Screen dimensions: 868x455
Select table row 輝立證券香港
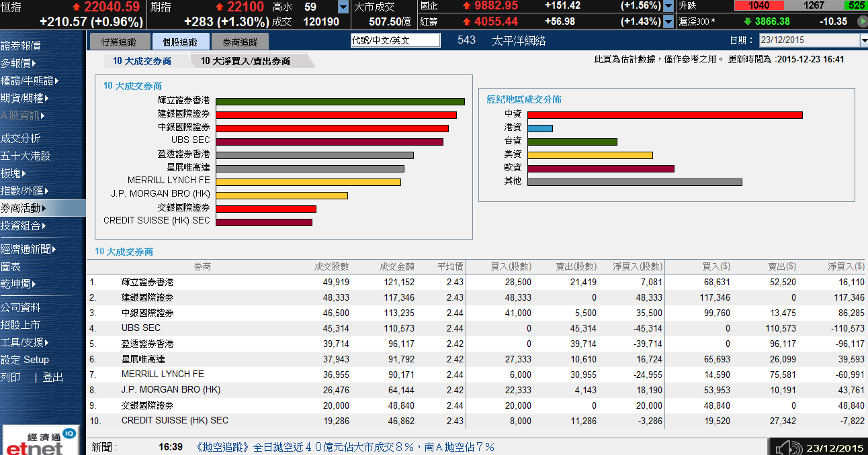(477, 283)
